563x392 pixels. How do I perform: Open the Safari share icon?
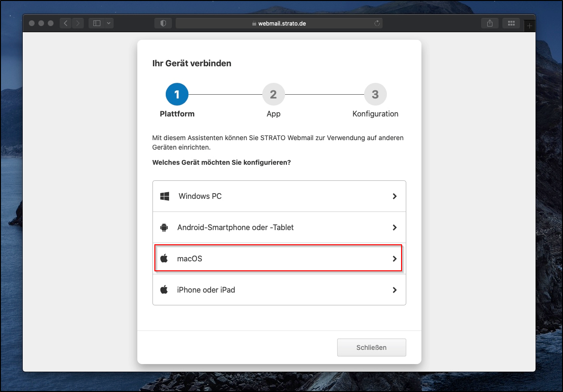point(490,23)
